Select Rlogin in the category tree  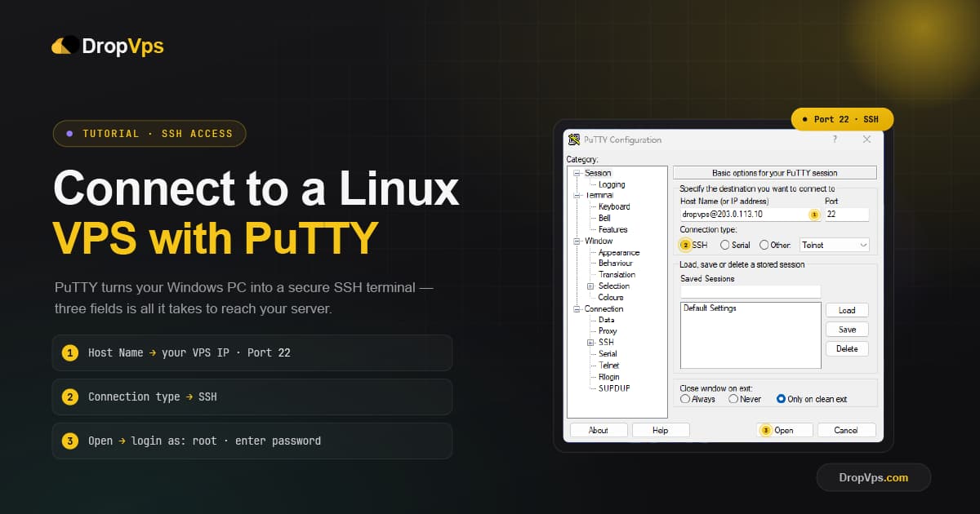coord(609,377)
